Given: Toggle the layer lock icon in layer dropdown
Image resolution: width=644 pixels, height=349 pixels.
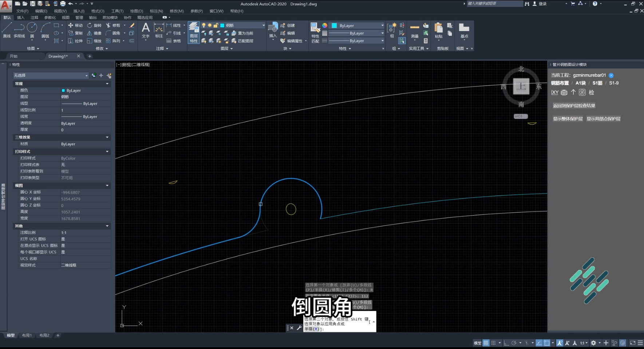Looking at the screenshot, I should 216,25.
